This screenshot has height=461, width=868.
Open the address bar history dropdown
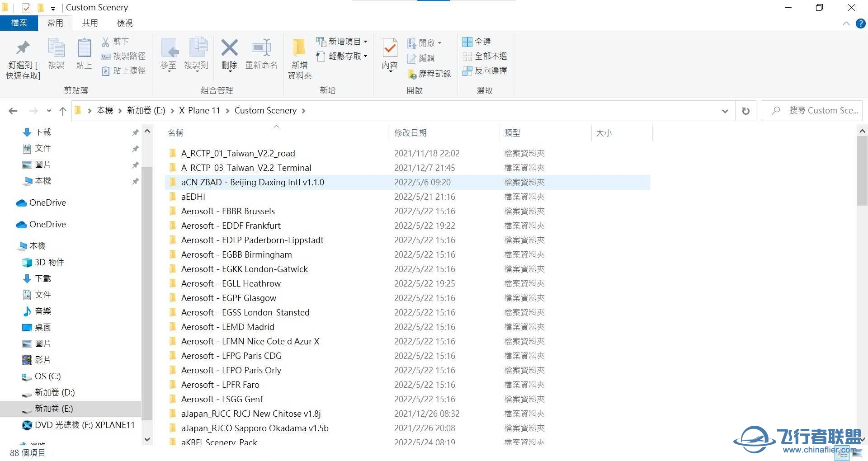724,110
